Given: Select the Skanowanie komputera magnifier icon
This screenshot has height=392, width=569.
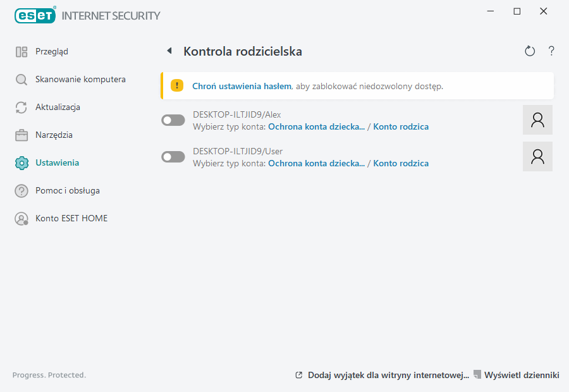Looking at the screenshot, I should coord(21,79).
